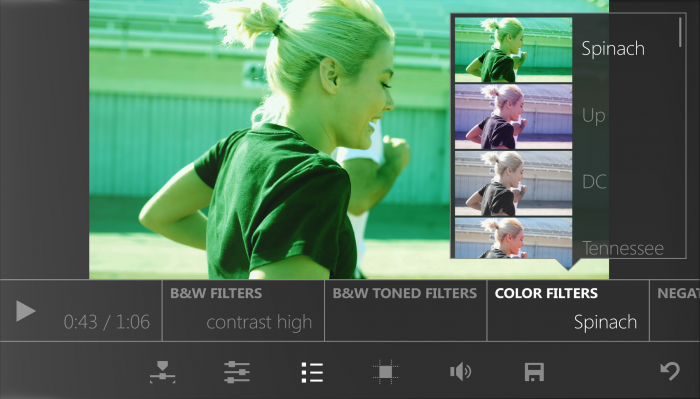Viewport: 700px width, 399px height.
Task: Open the partially visible NEGATIVE filters category
Action: [x=675, y=311]
